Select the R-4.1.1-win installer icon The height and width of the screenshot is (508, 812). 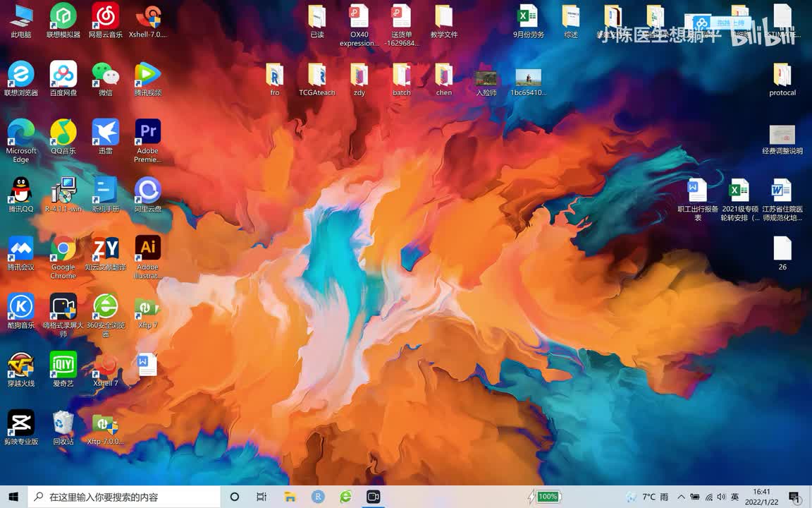coord(63,195)
